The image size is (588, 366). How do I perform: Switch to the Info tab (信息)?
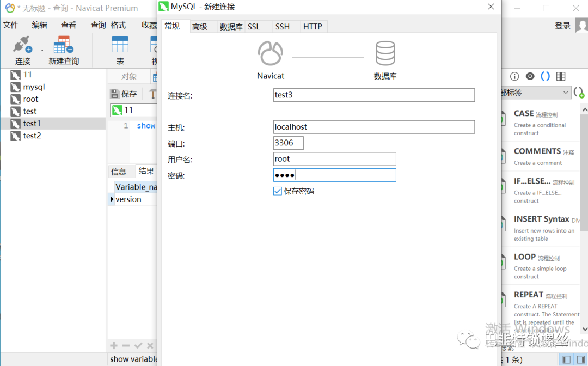119,172
